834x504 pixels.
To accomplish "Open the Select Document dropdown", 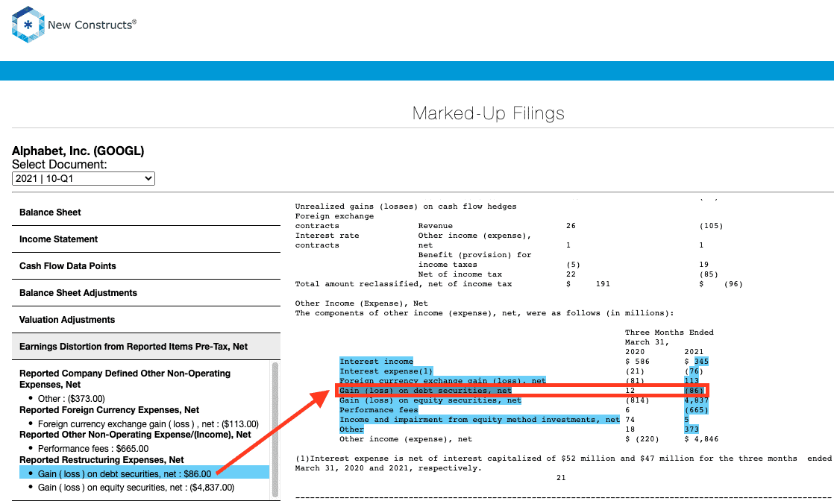I will [x=84, y=179].
